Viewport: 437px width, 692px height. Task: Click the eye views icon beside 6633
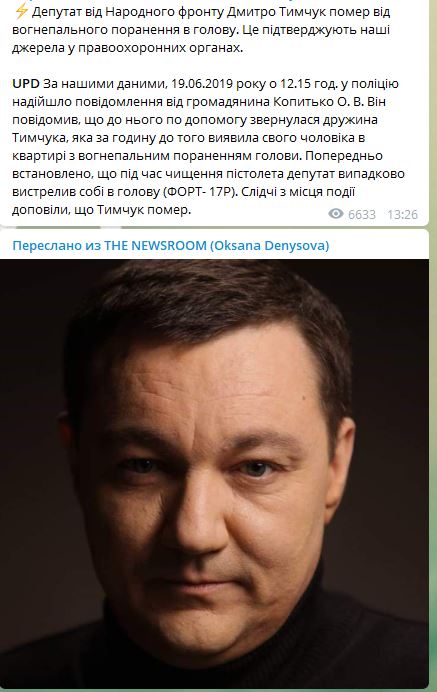335,214
